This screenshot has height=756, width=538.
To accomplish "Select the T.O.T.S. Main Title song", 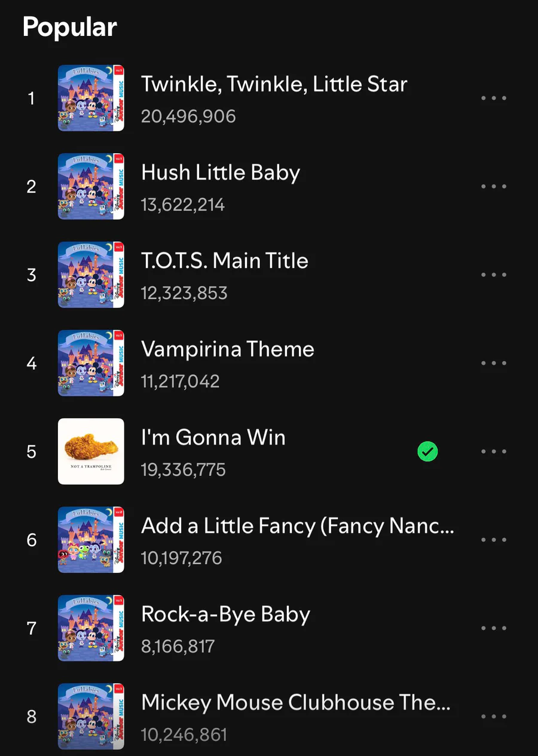I will (x=224, y=261).
